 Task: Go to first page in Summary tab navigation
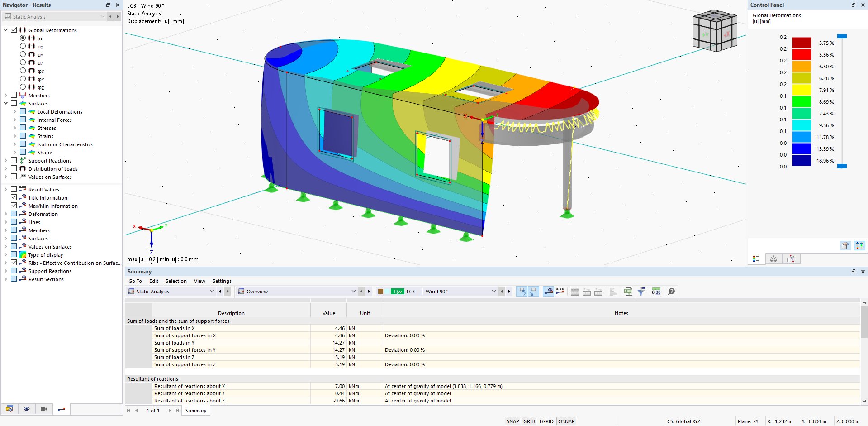[x=129, y=411]
